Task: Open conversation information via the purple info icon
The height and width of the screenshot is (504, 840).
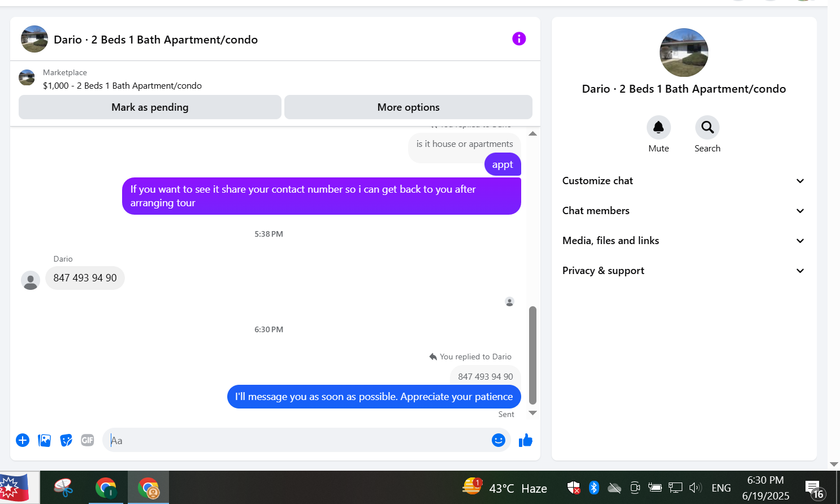Action: [x=519, y=38]
